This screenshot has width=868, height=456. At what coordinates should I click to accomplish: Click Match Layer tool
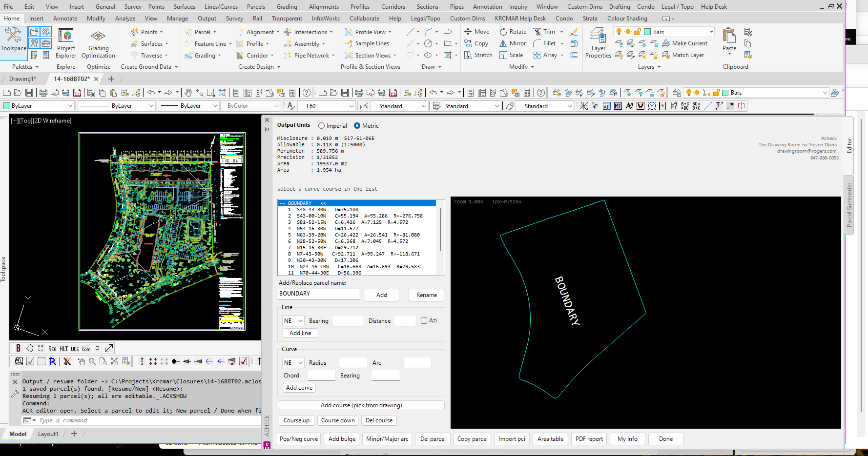[683, 55]
